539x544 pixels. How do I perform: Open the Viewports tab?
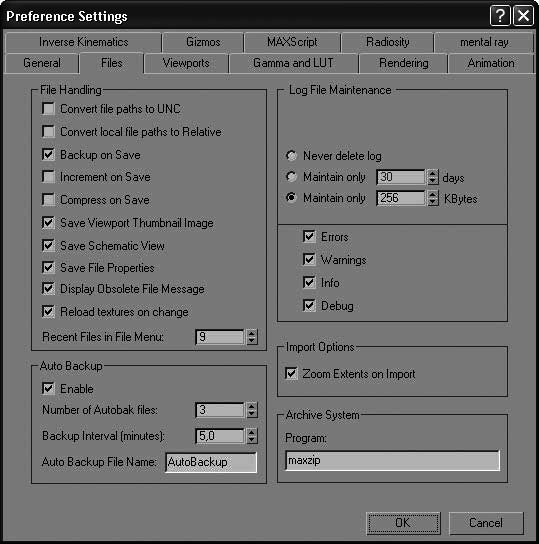(x=186, y=63)
